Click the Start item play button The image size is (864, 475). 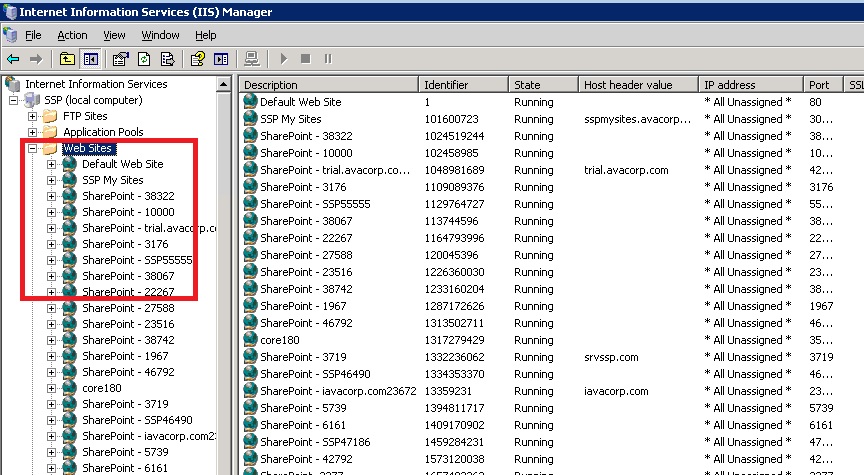pyautogui.click(x=284, y=58)
